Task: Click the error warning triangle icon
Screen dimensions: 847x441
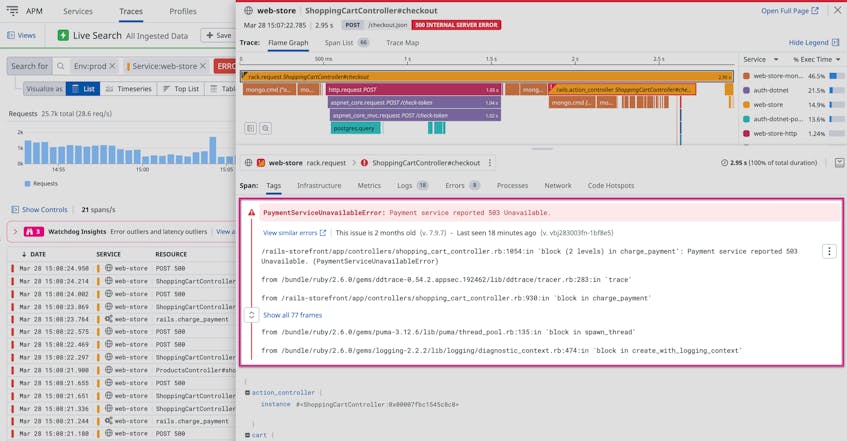Action: click(x=252, y=212)
